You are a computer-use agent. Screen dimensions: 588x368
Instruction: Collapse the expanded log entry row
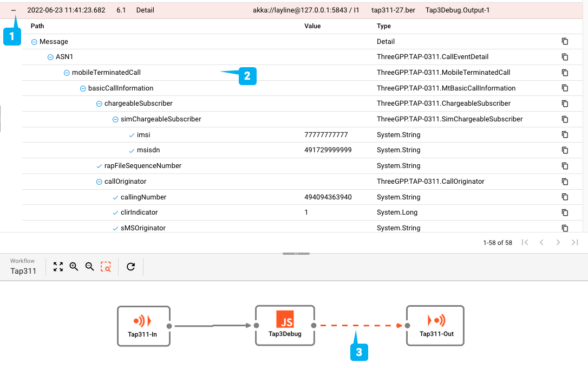14,10
